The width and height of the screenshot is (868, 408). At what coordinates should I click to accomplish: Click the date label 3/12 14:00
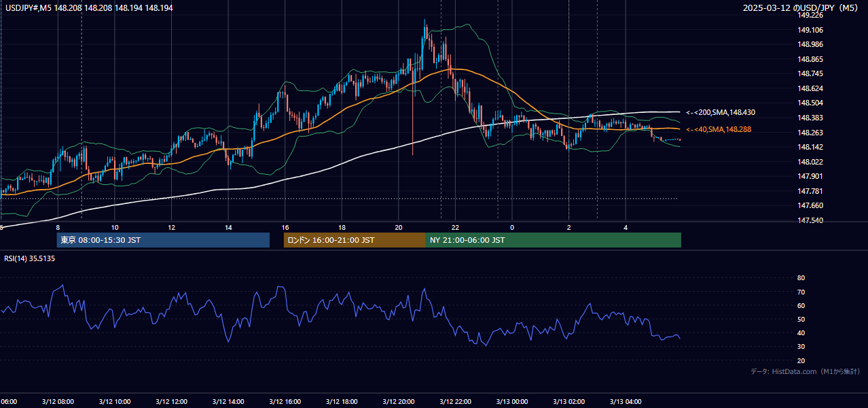pyautogui.click(x=228, y=402)
